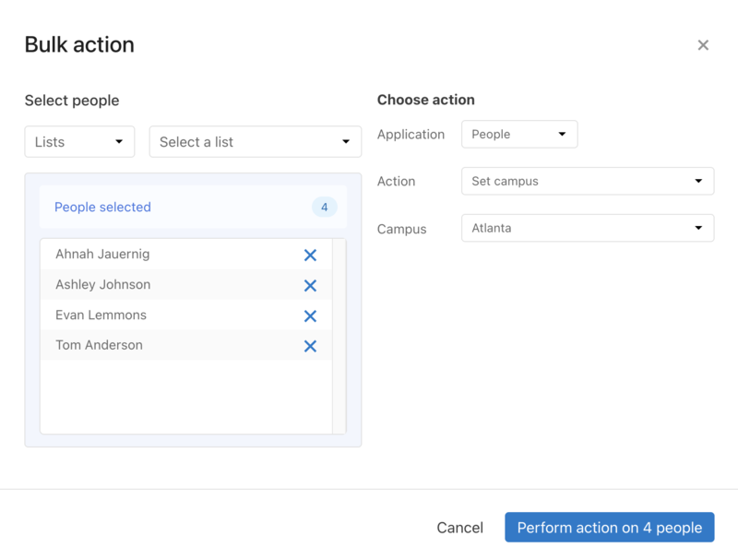Select the Ahnah Jauernig name row
738x560 pixels.
coord(102,255)
